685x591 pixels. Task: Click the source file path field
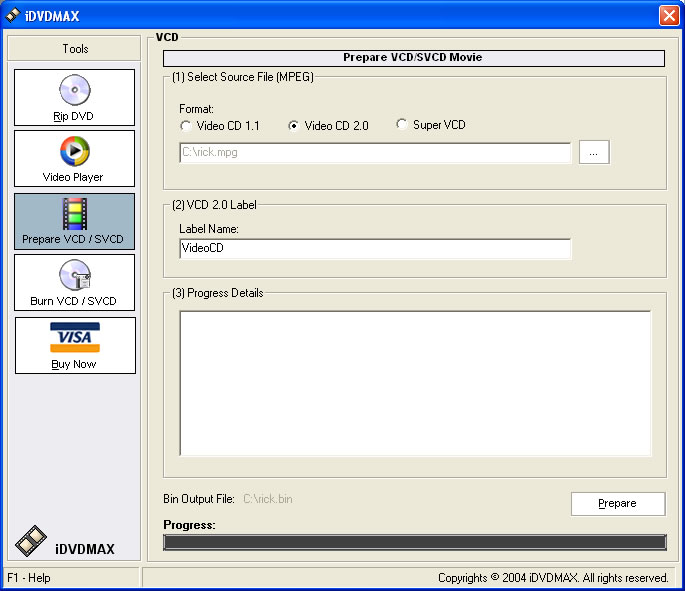(x=375, y=152)
